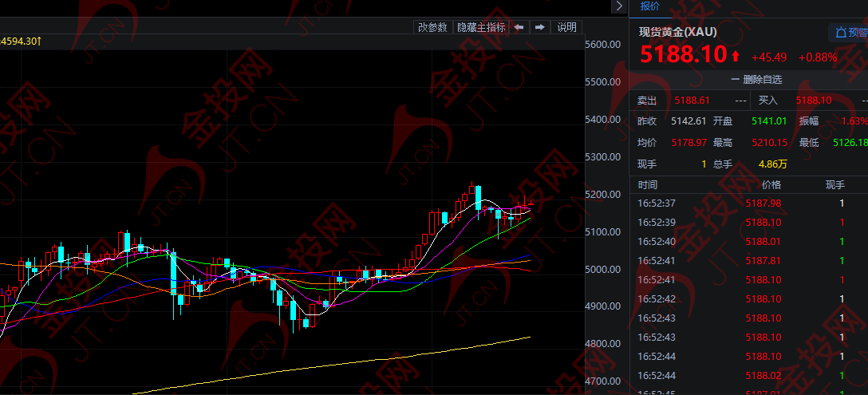Click trade price 5187.98
Image resolution: width=868 pixels, height=395 pixels.
click(x=763, y=203)
